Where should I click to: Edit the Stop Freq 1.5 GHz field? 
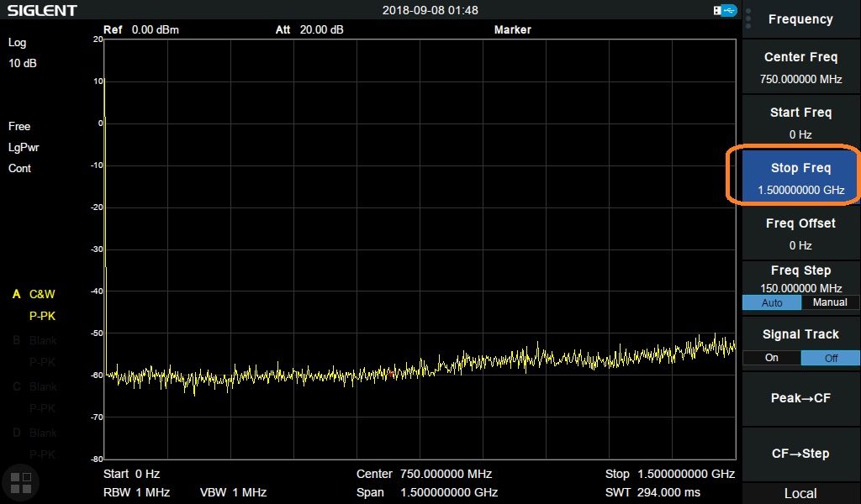click(800, 178)
